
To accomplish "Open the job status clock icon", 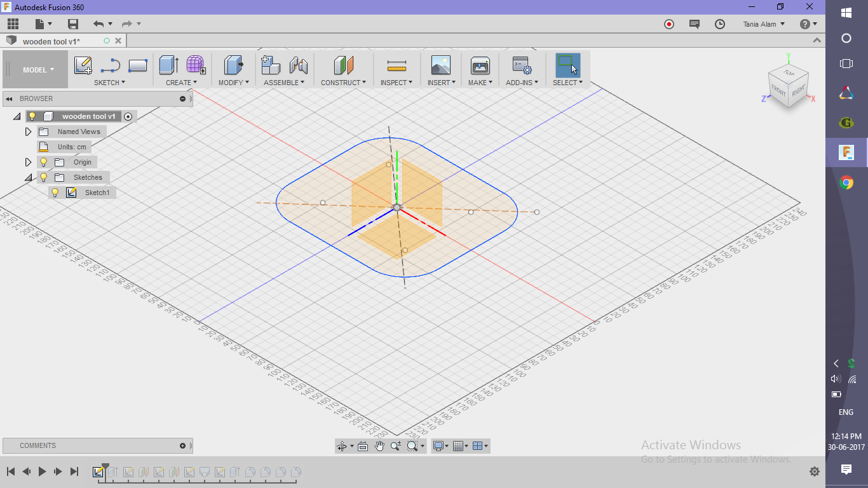I will coord(720,24).
